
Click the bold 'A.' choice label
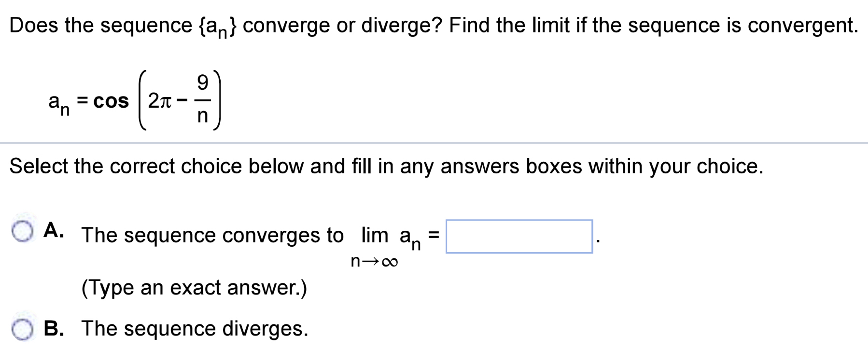[53, 233]
